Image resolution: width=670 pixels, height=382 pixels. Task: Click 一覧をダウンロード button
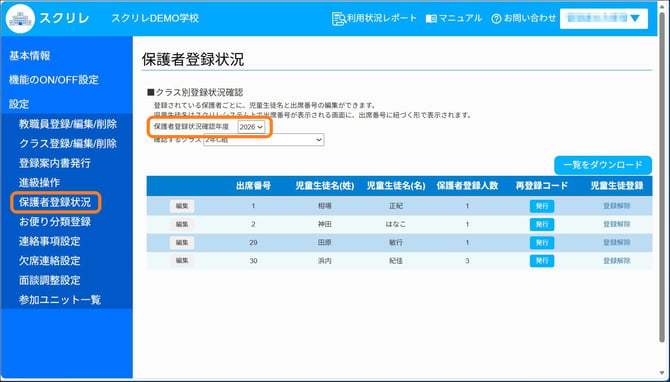(x=603, y=165)
